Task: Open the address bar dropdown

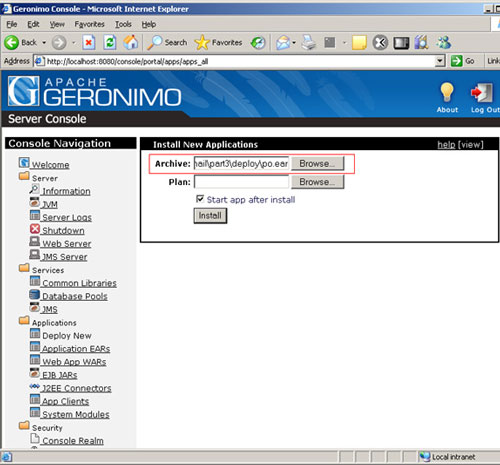Action: tap(440, 61)
